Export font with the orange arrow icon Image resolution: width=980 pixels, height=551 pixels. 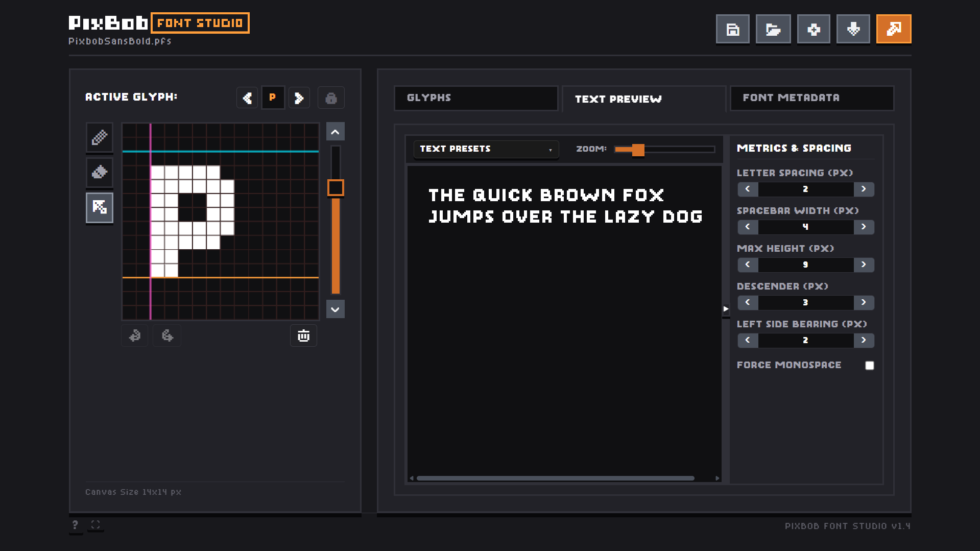894,29
